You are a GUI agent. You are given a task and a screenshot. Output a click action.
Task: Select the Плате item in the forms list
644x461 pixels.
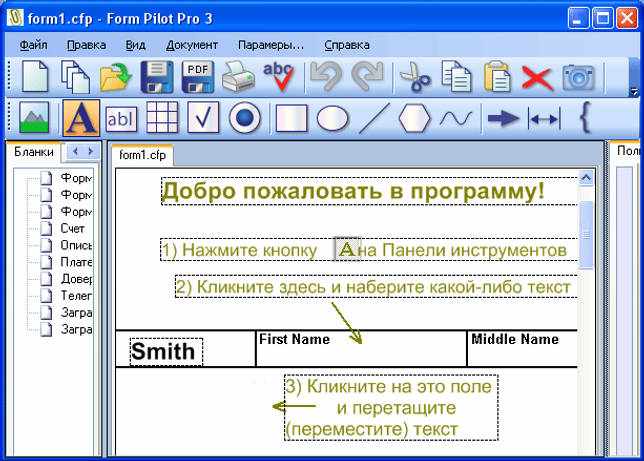point(76,262)
